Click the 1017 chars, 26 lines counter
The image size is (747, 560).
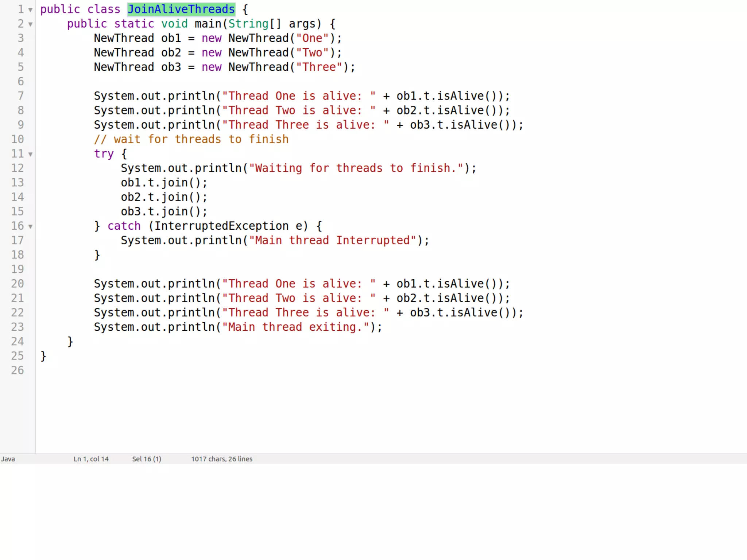(222, 459)
